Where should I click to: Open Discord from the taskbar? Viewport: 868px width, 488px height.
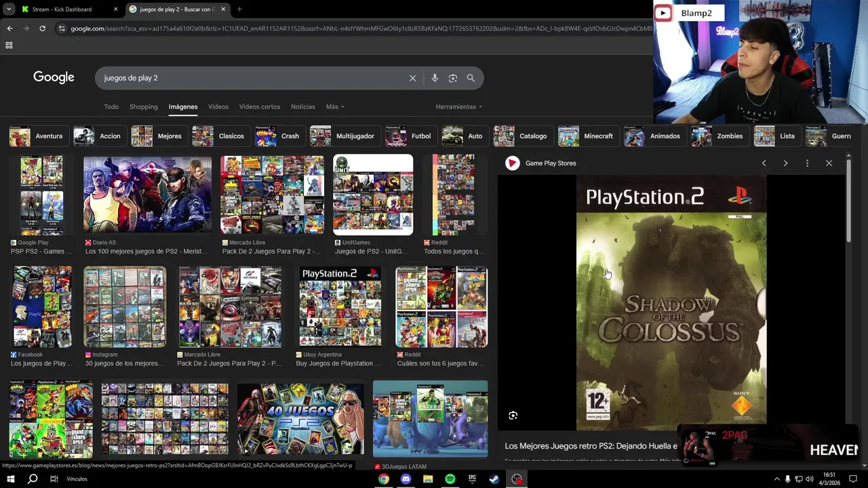pos(406,479)
